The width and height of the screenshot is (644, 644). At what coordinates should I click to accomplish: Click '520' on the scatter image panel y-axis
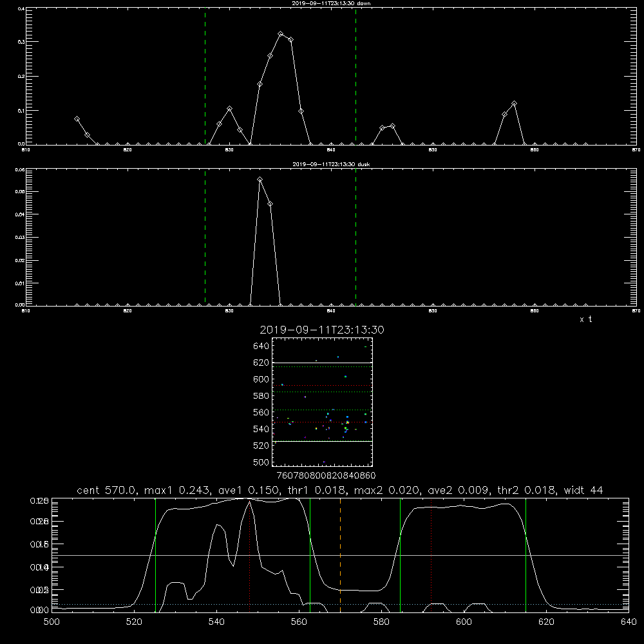pos(261,446)
